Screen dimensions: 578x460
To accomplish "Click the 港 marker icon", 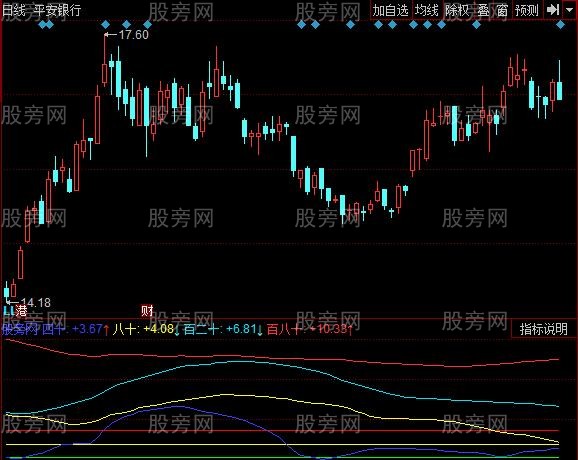I will [21, 311].
